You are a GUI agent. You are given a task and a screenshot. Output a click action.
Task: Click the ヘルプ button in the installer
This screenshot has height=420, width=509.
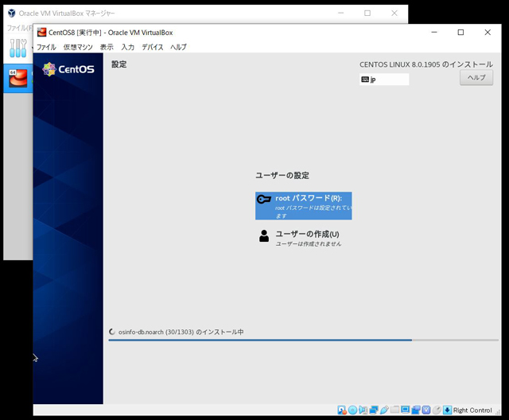(476, 78)
